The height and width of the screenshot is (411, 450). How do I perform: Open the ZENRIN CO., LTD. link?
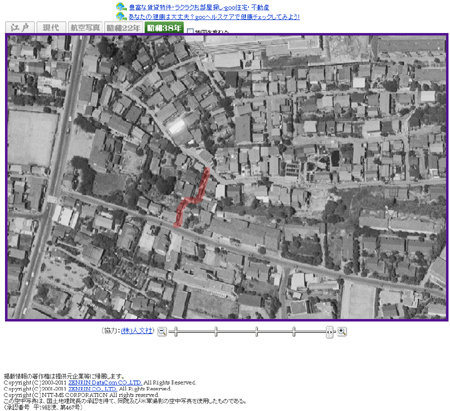(x=93, y=389)
